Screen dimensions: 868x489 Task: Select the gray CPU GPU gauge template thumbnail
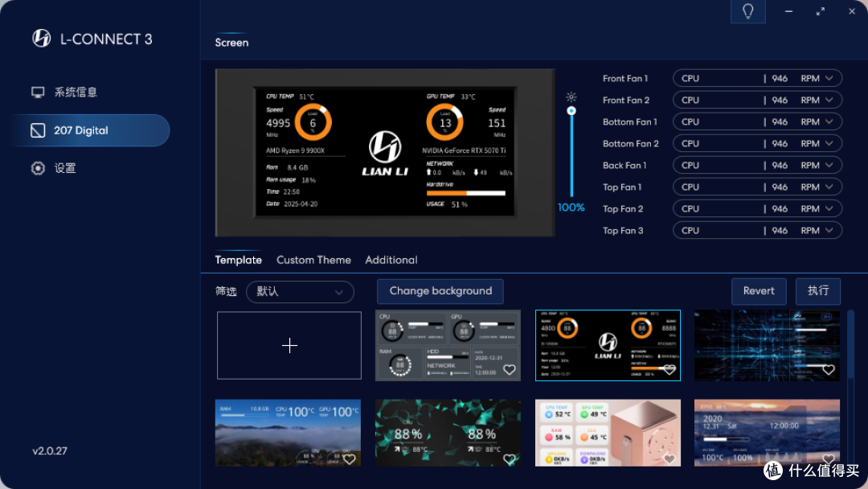click(448, 346)
